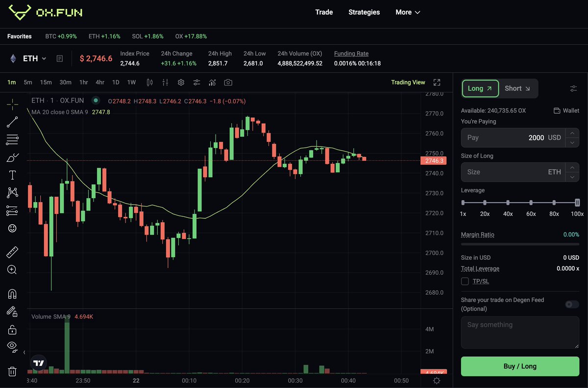The height and width of the screenshot is (388, 588).
Task: Set leverage slider to 40x mark
Action: click(508, 203)
